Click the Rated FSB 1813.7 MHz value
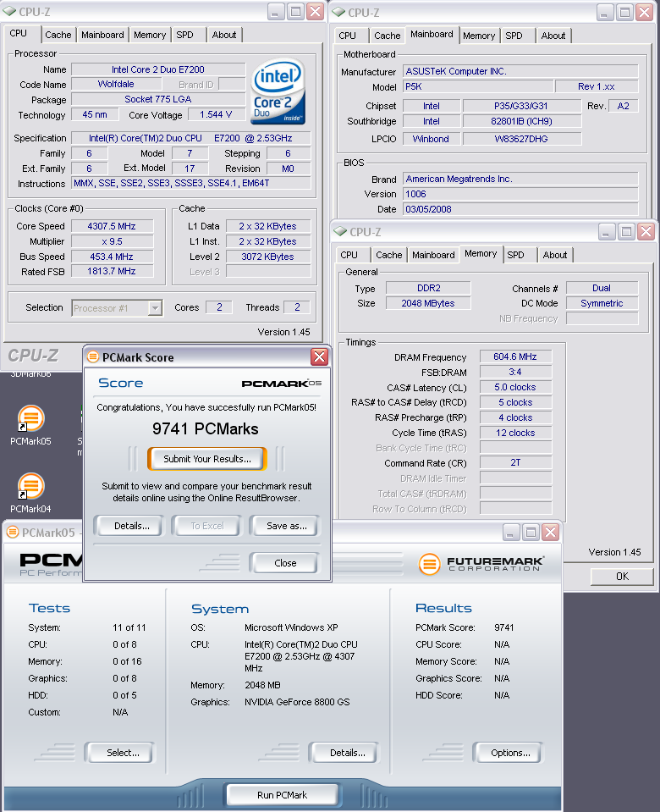This screenshot has width=660, height=812. 112,271
